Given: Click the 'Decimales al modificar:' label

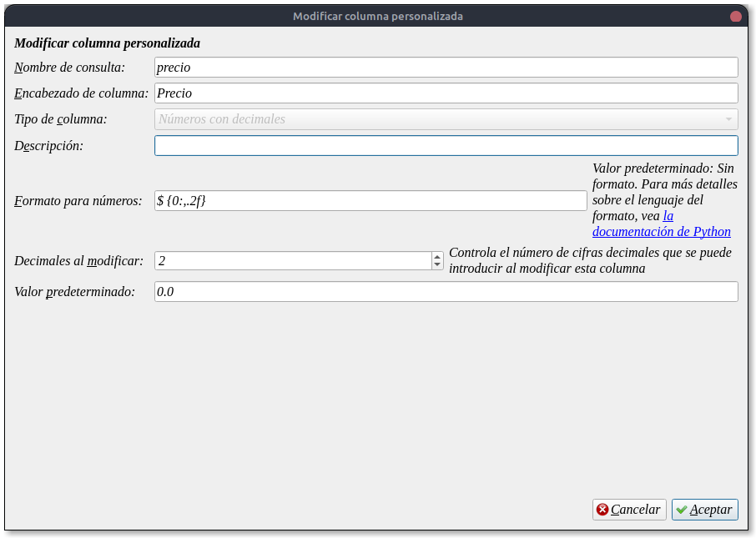Looking at the screenshot, I should coord(79,261).
